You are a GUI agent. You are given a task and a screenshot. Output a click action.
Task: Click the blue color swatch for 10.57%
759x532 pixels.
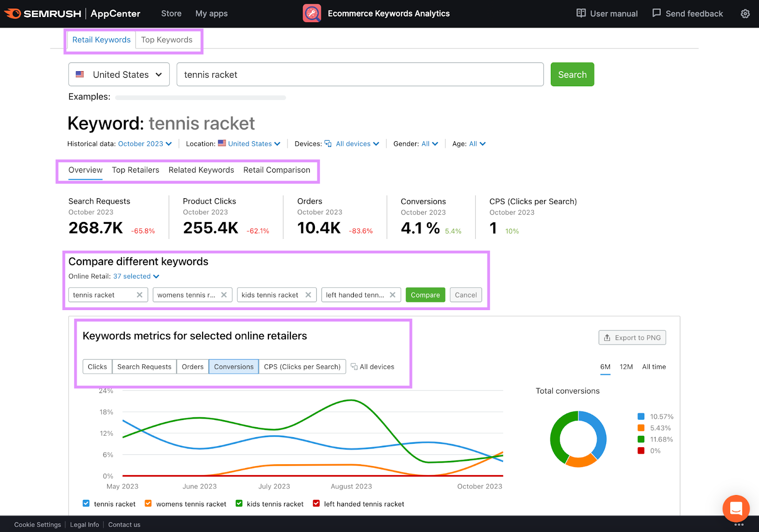641,417
